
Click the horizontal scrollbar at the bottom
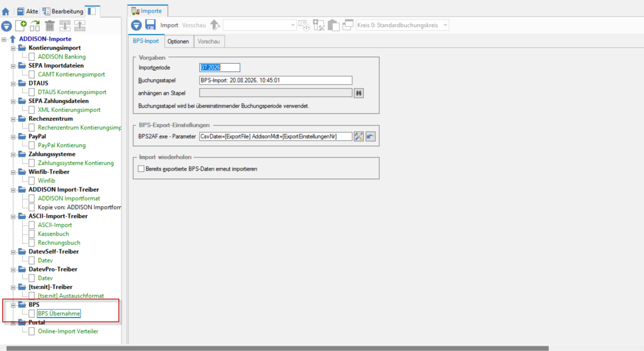tap(278, 348)
